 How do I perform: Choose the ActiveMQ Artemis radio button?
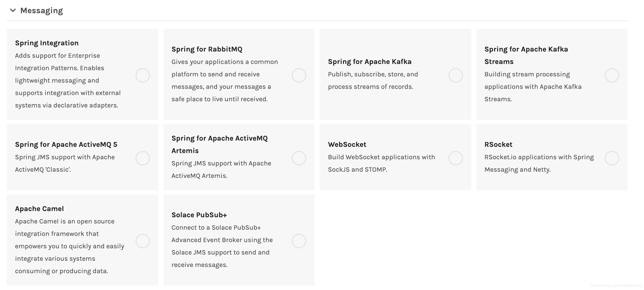[x=299, y=158]
